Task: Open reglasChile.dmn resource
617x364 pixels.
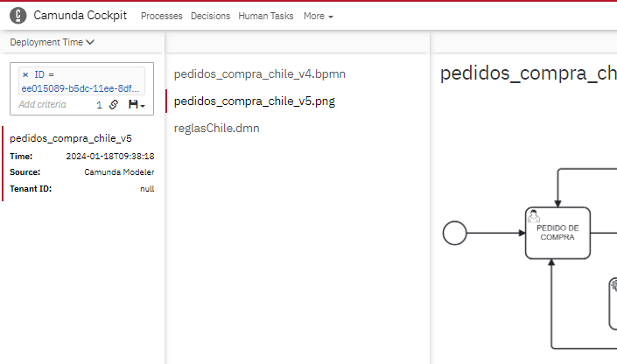Action: coord(217,128)
